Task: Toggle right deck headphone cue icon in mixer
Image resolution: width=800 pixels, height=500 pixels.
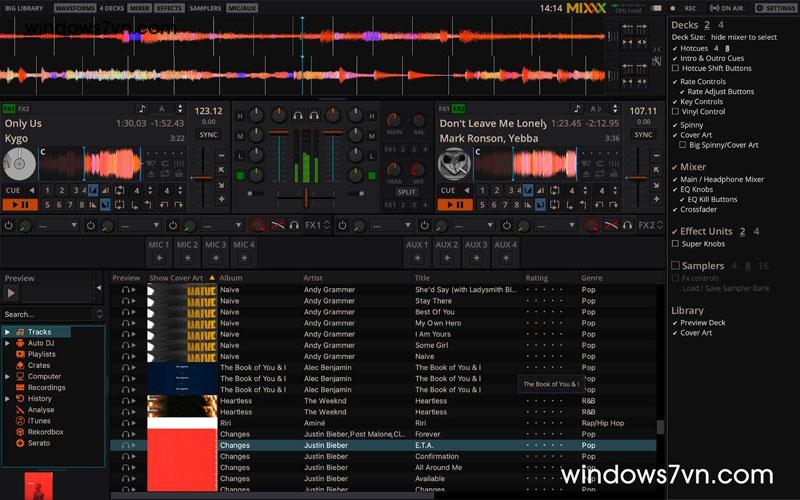Action: click(314, 116)
